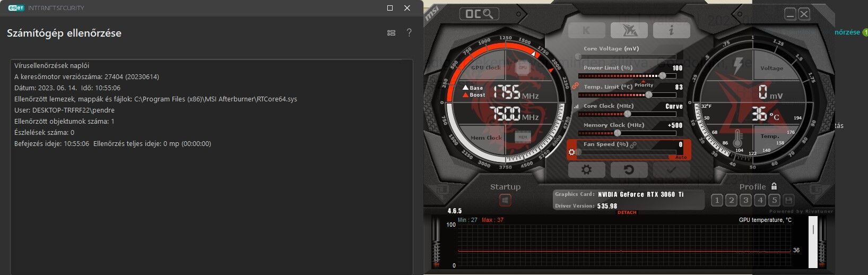868x275 pixels.
Task: Click the Fan Speed value 0
Action: pos(681,144)
